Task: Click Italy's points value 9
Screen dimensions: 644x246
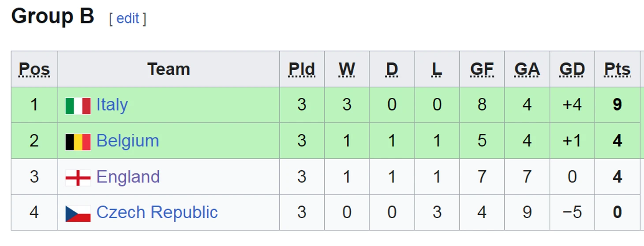Action: 617,105
